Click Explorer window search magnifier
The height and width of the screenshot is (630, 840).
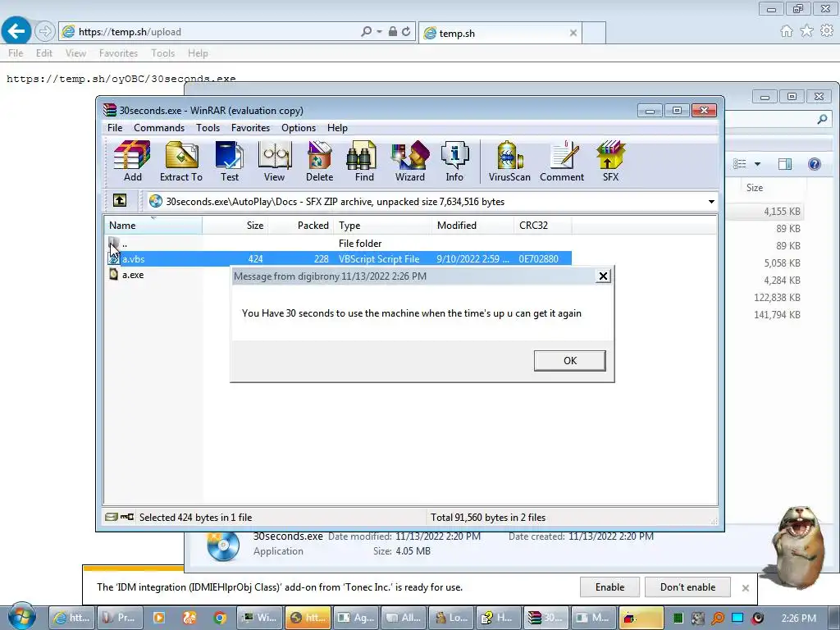pyautogui.click(x=822, y=119)
